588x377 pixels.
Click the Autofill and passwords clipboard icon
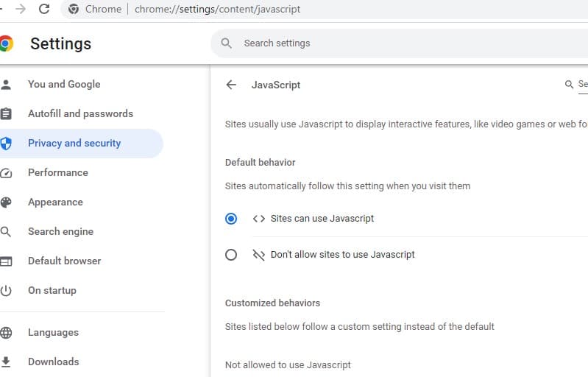(7, 114)
